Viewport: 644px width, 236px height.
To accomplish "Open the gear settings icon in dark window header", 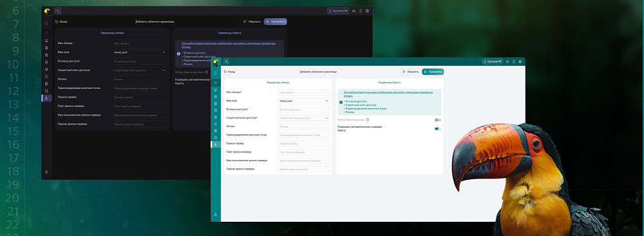I will pos(367,11).
